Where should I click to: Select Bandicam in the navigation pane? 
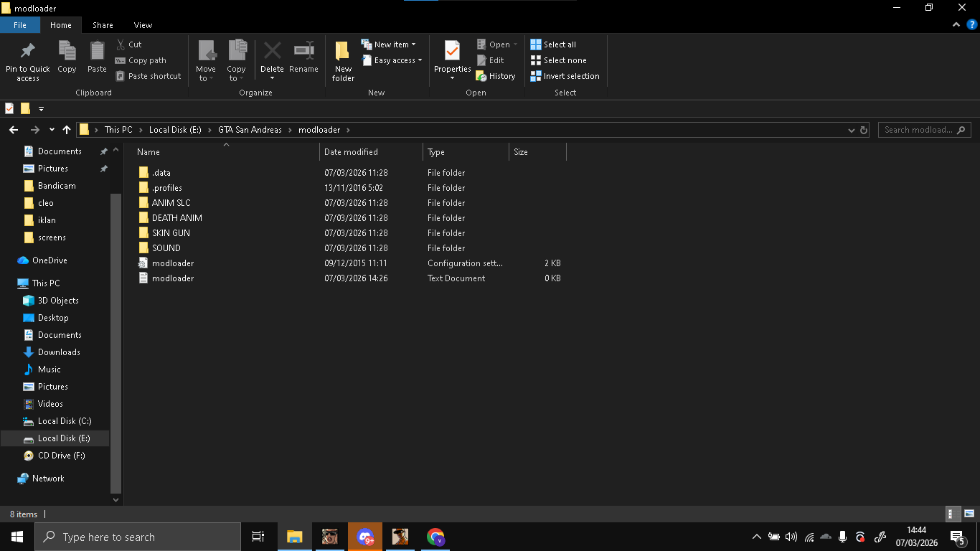pyautogui.click(x=57, y=186)
